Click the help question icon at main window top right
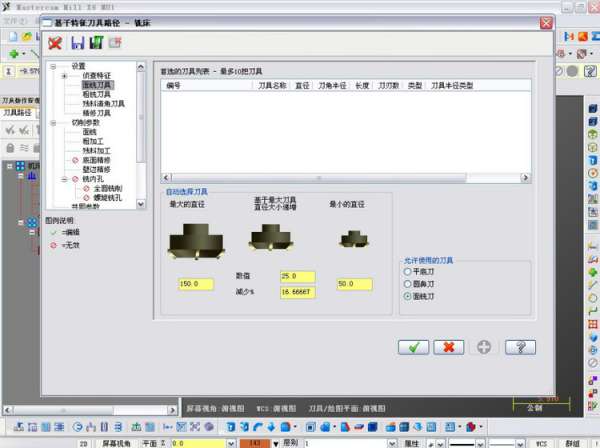600x448 pixels. click(590, 71)
